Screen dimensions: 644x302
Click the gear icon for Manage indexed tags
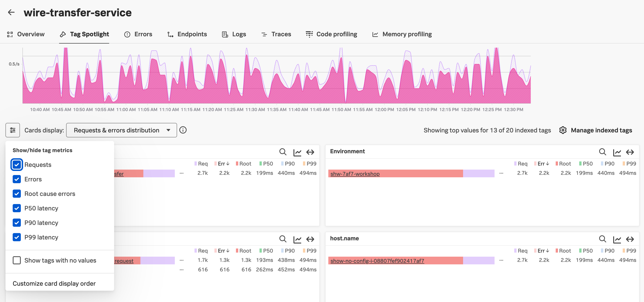coord(562,130)
